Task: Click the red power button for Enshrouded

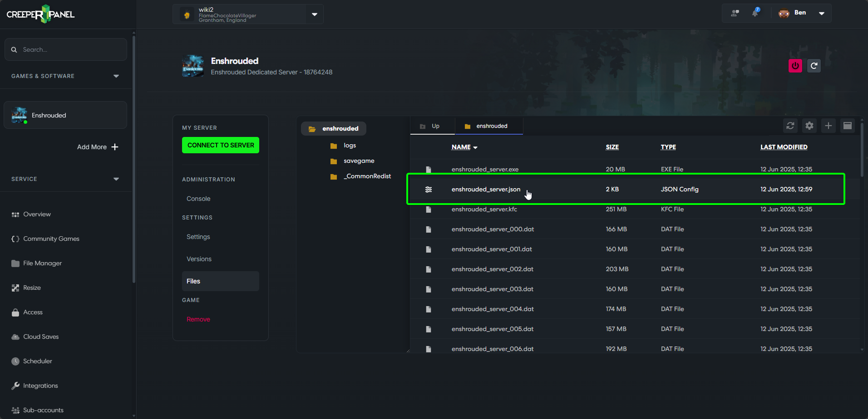Action: coord(795,66)
